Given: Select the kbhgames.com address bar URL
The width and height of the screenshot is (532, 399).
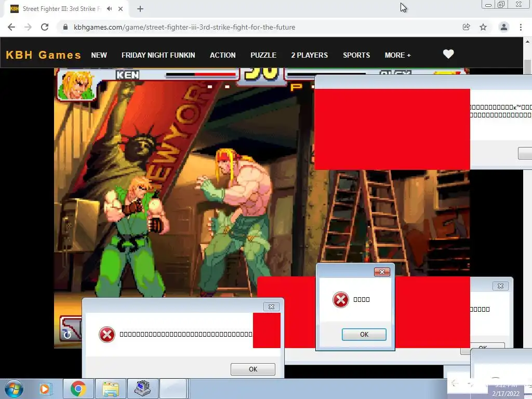Looking at the screenshot, I should pos(184,27).
